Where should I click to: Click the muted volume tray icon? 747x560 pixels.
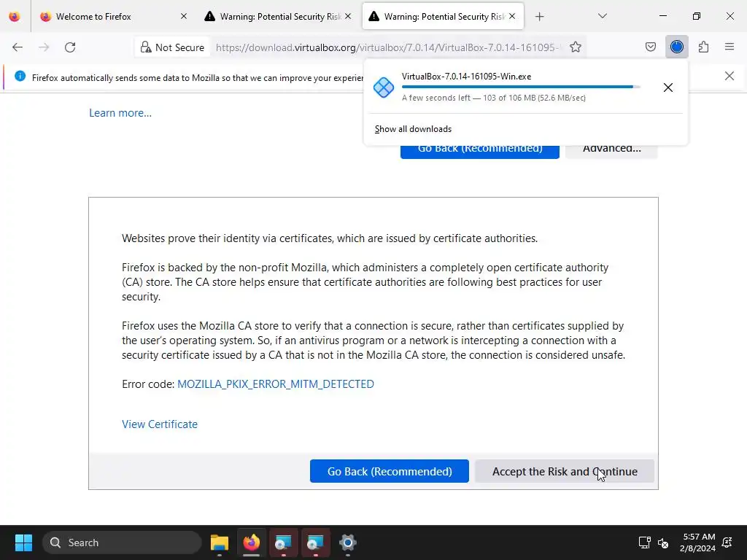coord(662,542)
